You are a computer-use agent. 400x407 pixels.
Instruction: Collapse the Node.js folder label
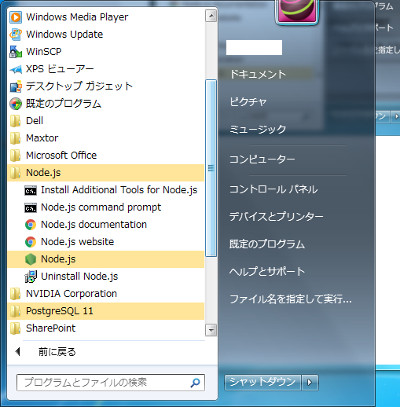pos(43,173)
